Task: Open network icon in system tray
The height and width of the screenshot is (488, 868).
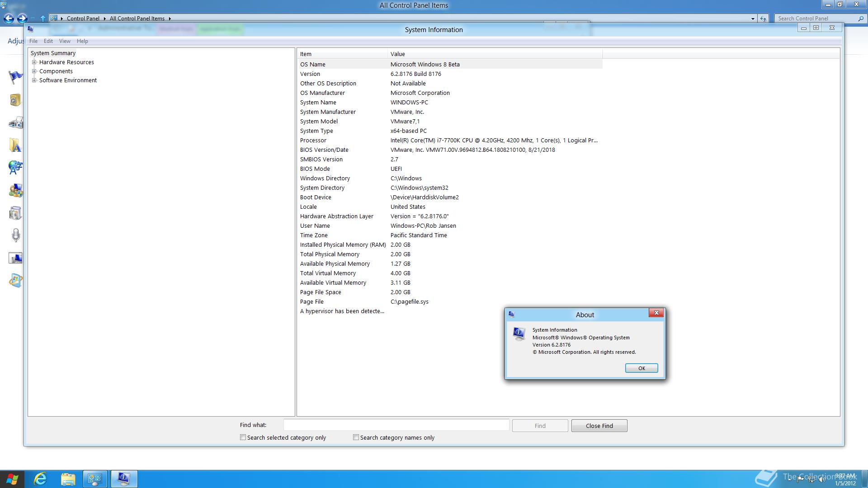Action: 811,479
